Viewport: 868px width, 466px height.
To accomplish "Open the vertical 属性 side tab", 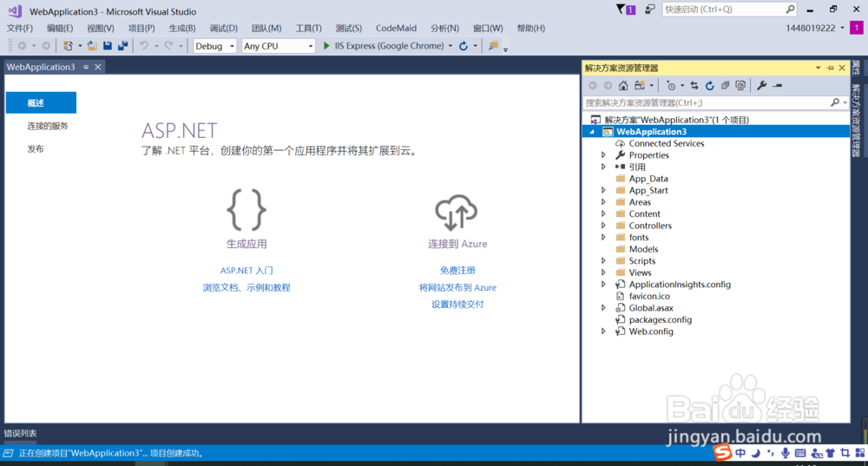I will click(x=856, y=69).
